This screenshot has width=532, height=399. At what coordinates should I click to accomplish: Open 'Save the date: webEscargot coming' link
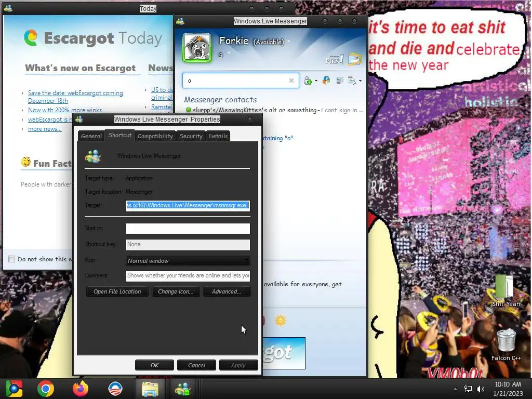click(x=75, y=97)
